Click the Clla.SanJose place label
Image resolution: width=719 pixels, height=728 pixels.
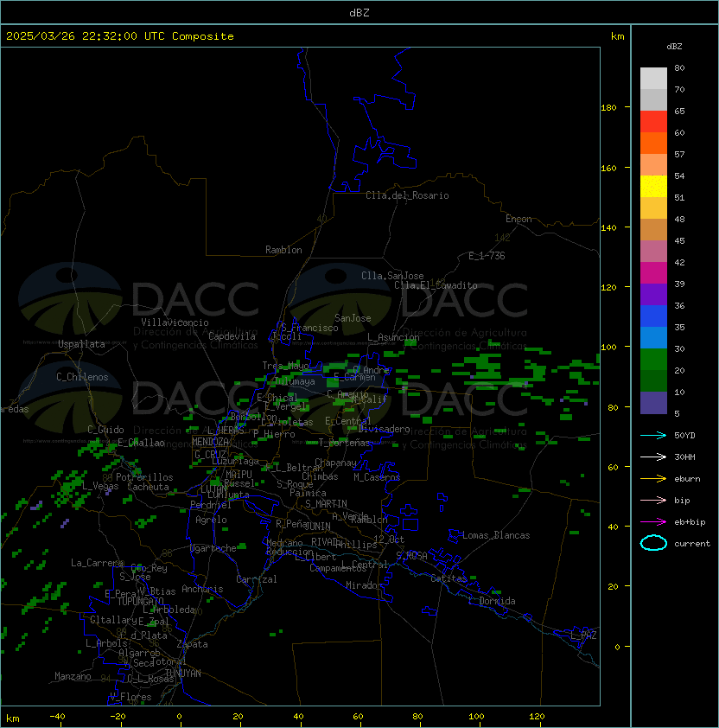pos(392,276)
